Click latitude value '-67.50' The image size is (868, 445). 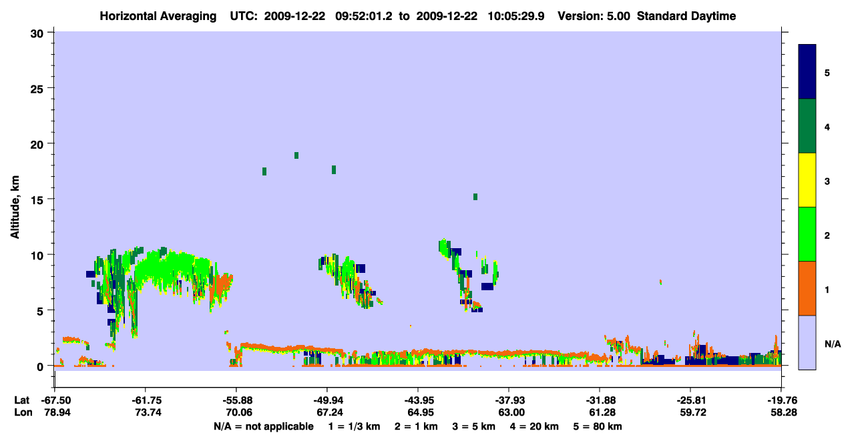coord(56,400)
